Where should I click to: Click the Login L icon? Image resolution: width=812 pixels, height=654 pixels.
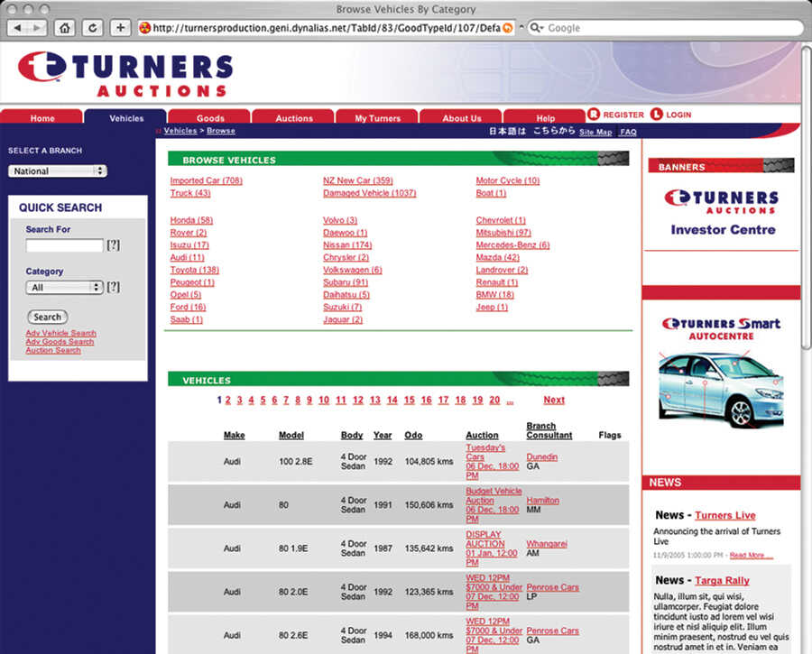(x=657, y=114)
